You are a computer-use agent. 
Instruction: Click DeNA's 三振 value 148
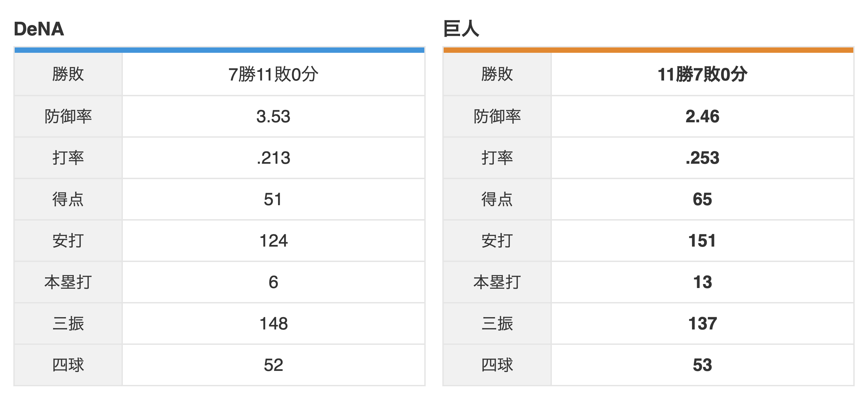click(x=273, y=324)
